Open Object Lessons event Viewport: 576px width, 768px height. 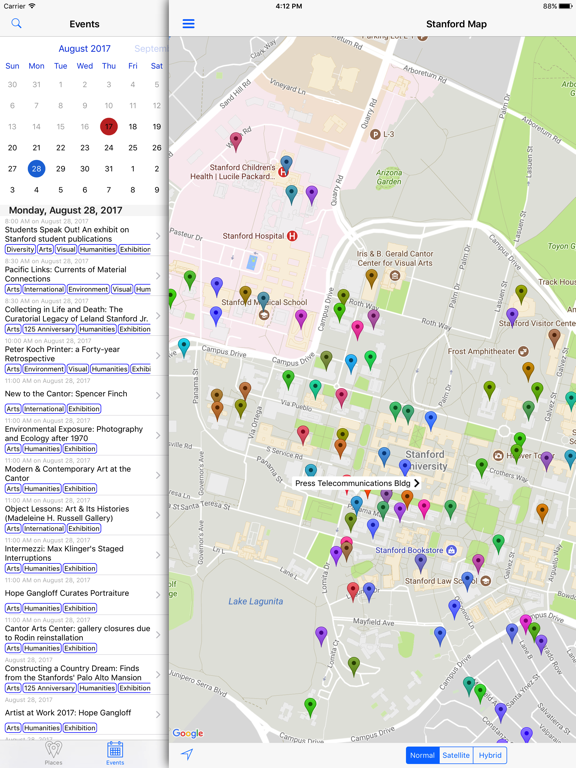84,515
